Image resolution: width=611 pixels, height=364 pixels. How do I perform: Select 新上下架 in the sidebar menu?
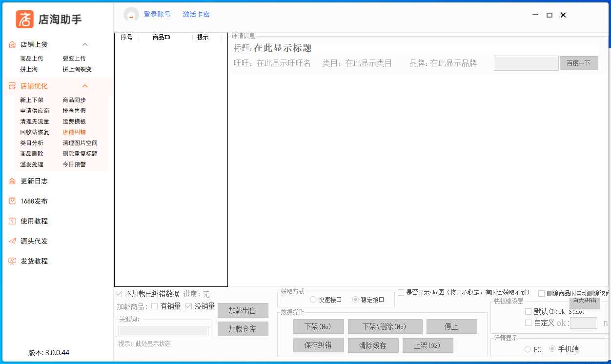tap(32, 100)
